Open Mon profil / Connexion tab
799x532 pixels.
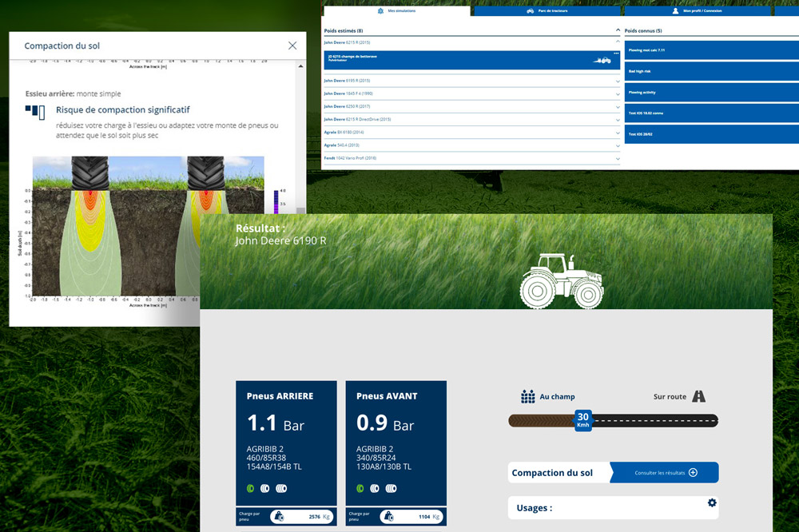pos(697,10)
